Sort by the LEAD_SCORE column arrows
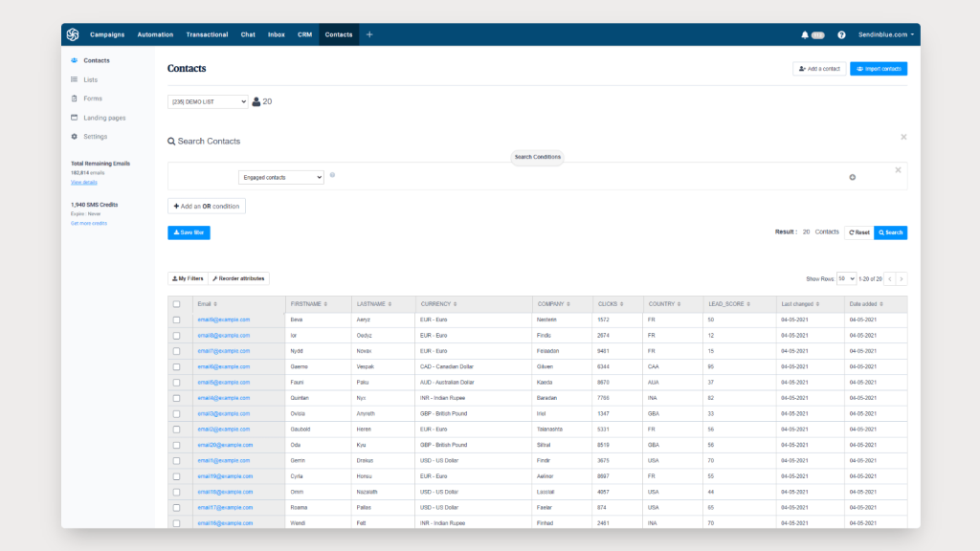The image size is (980, 551). click(x=748, y=304)
